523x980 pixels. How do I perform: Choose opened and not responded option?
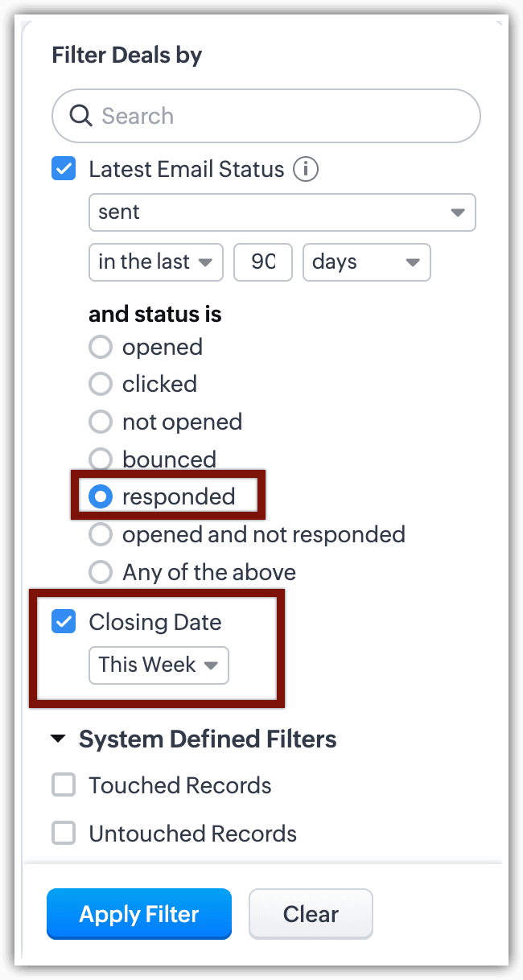101,534
